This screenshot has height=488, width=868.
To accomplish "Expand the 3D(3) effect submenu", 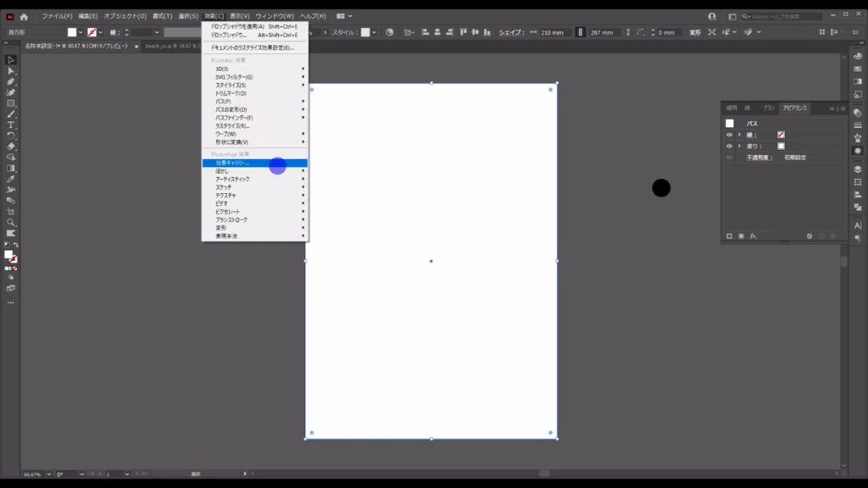I will tap(254, 69).
